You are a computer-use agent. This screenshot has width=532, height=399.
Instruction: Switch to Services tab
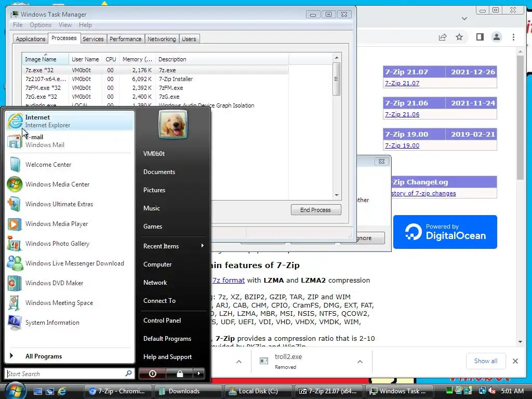coord(93,39)
